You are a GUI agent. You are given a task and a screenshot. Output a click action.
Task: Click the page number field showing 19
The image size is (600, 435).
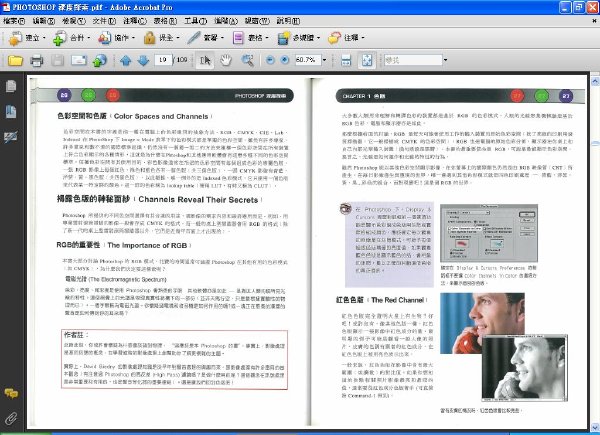coord(163,60)
